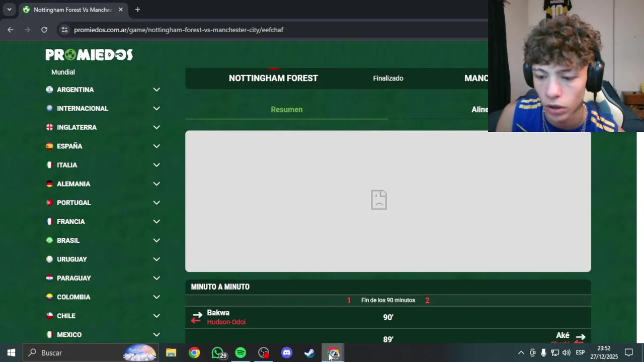
Task: Expand the MEXICO chevron
Action: pos(156,335)
